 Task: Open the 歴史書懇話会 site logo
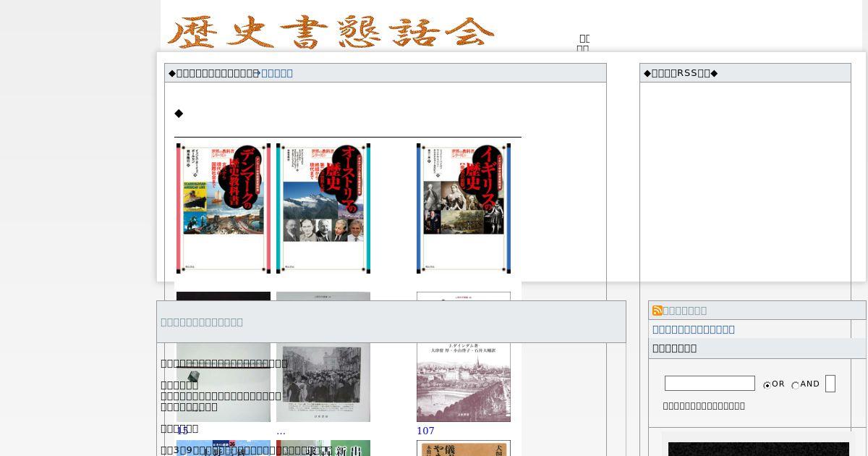click(x=331, y=32)
